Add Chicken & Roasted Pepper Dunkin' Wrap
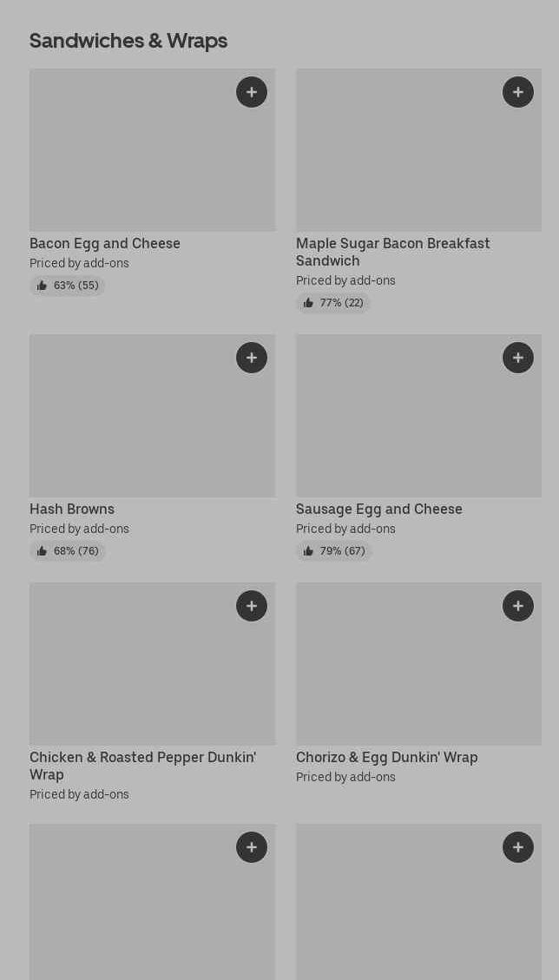Image resolution: width=559 pixels, height=980 pixels. click(x=252, y=606)
